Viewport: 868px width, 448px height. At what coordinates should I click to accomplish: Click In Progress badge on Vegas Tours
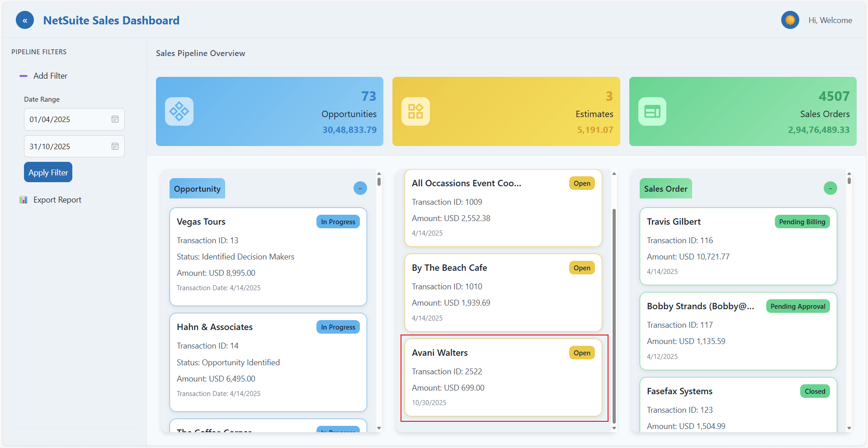tap(338, 222)
